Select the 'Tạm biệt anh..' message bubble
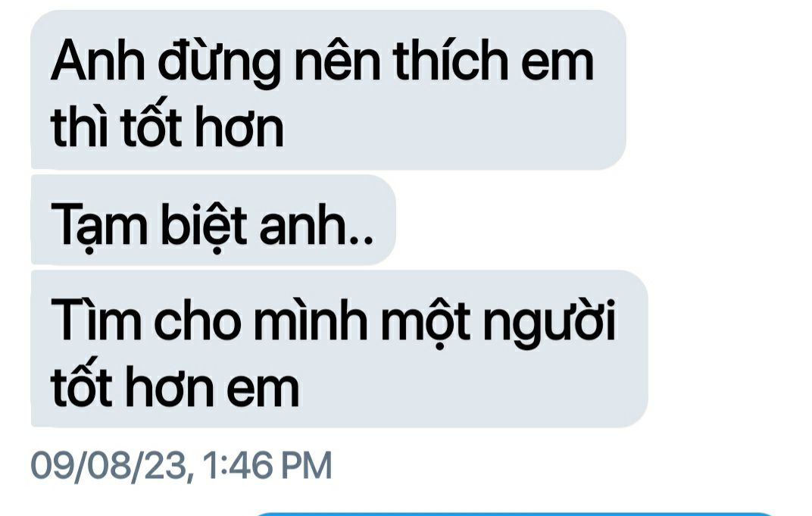The height and width of the screenshot is (516, 812). coord(214,220)
